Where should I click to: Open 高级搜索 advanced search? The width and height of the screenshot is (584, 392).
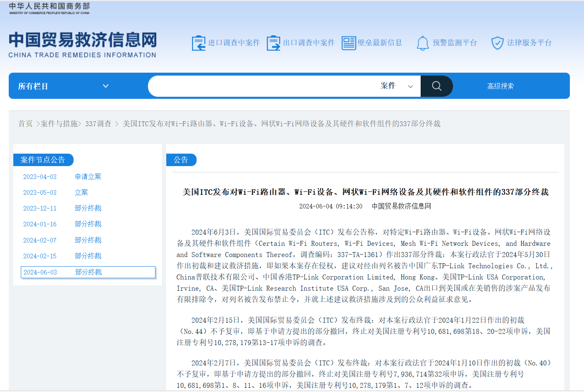click(500, 86)
